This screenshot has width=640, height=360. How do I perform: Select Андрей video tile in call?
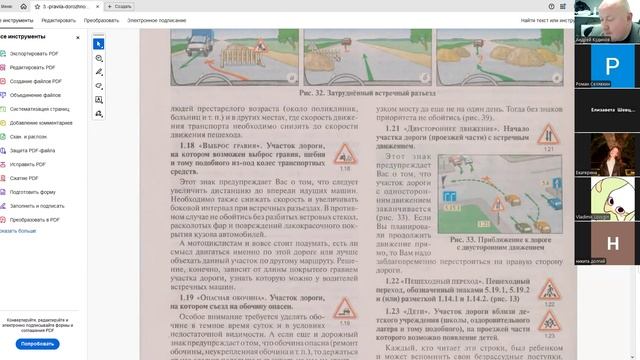pos(607,21)
